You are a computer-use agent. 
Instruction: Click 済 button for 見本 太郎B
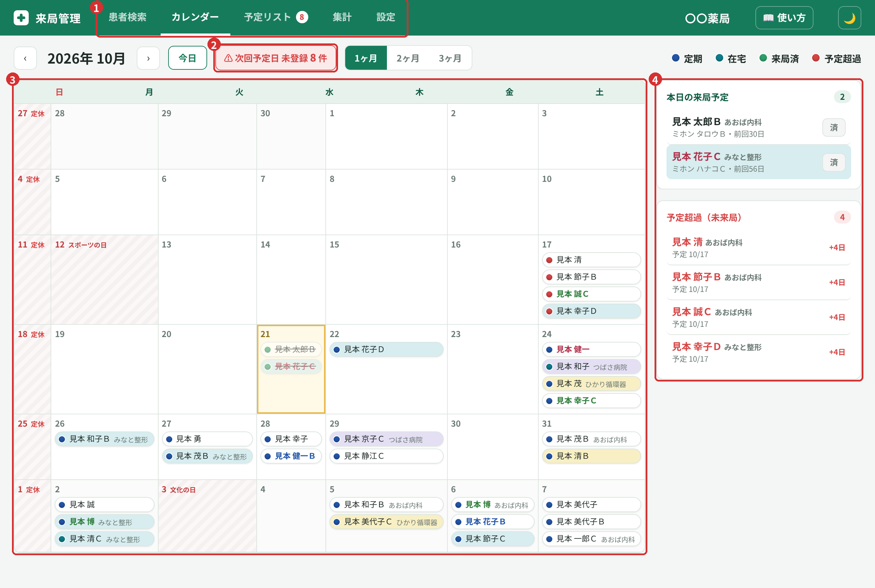[x=833, y=128]
